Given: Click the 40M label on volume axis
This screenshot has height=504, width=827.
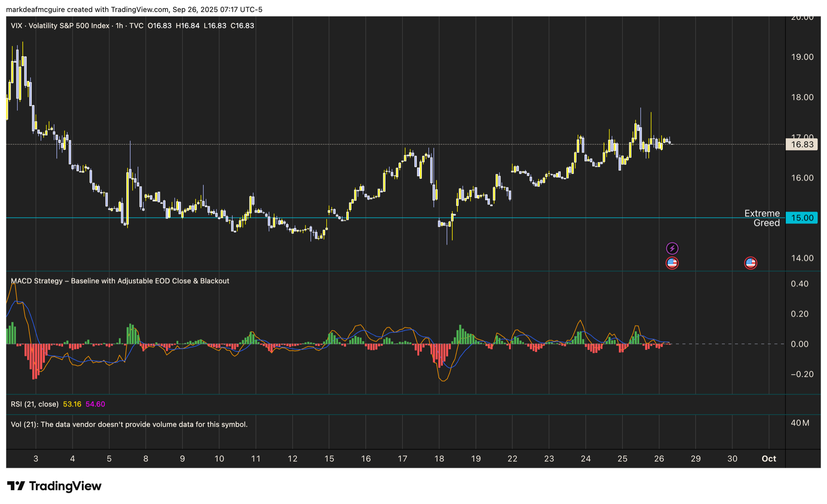Looking at the screenshot, I should click(800, 423).
